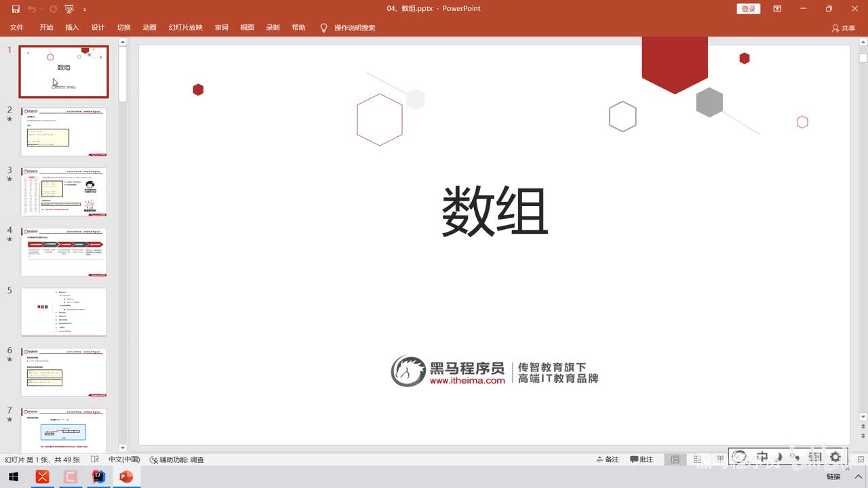Switch to the 开始 ribbon tab
The height and width of the screenshot is (488, 868).
coord(46,28)
